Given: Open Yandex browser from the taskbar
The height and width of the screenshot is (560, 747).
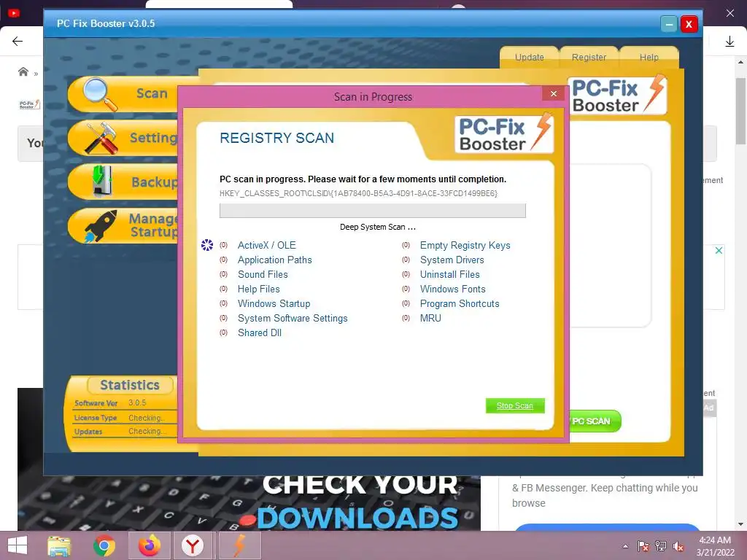Looking at the screenshot, I should tap(193, 545).
